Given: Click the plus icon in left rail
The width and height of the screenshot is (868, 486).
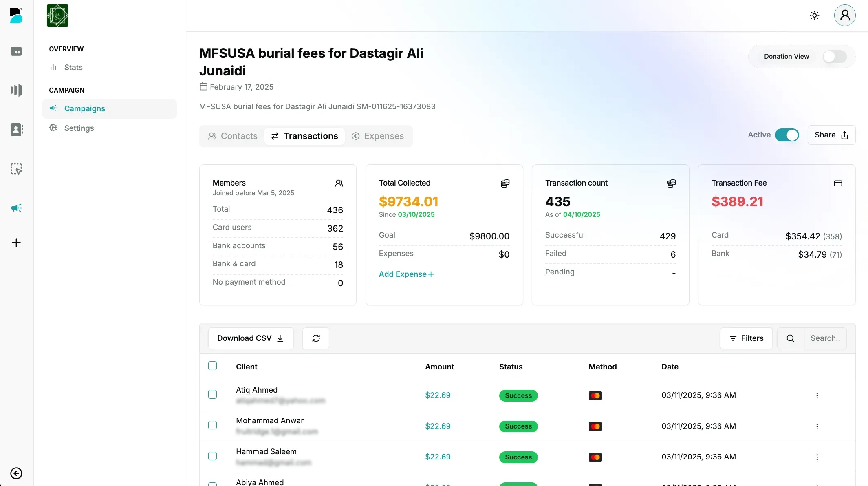Looking at the screenshot, I should 16,243.
